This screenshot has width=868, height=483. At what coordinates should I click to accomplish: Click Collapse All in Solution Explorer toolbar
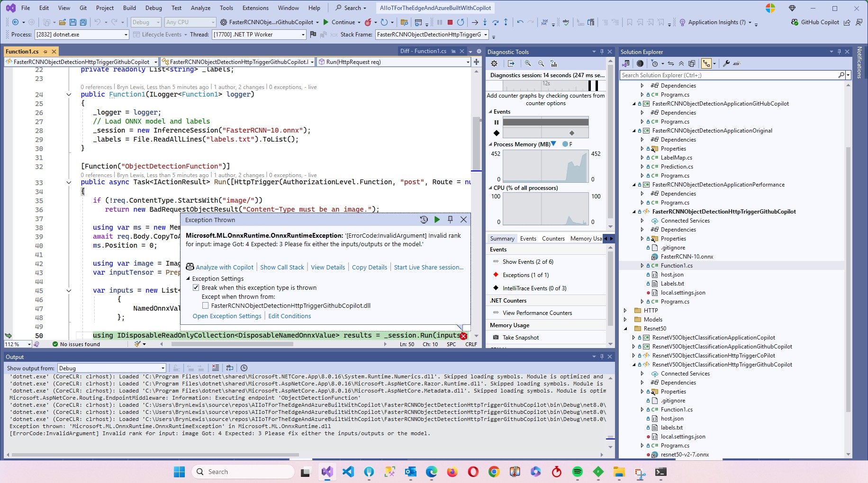(681, 63)
